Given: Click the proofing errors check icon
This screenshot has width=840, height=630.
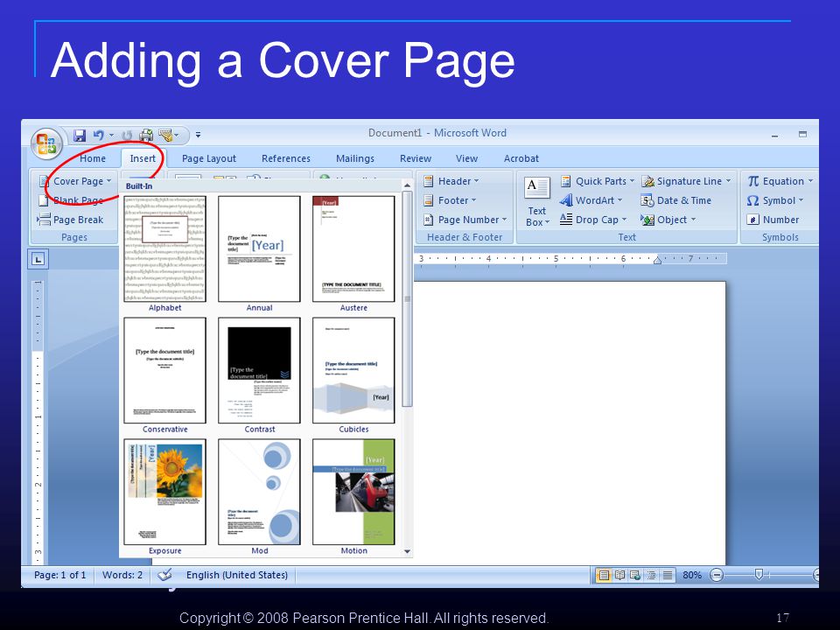Looking at the screenshot, I should tap(164, 575).
